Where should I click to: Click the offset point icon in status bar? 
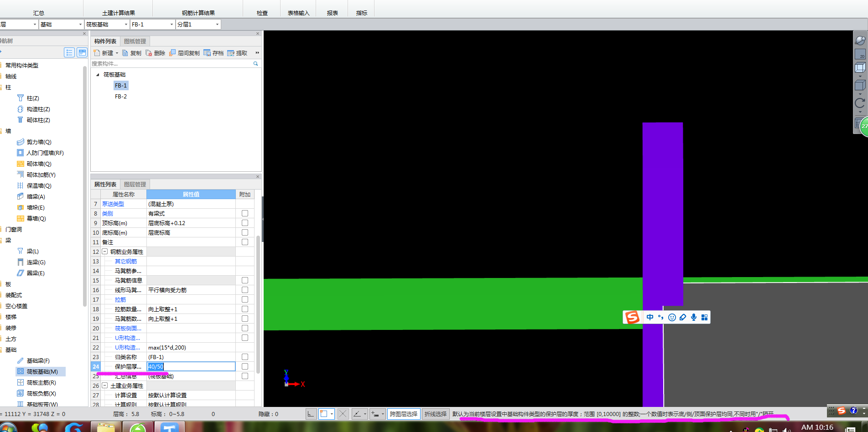point(375,414)
